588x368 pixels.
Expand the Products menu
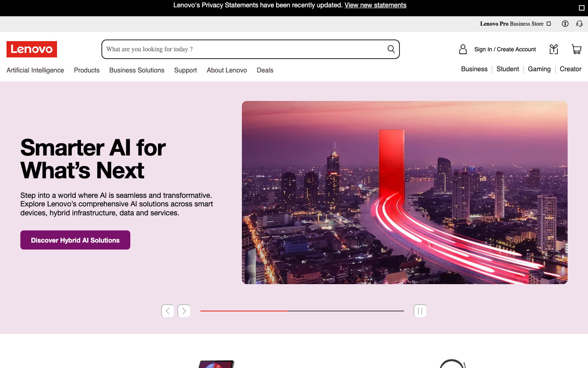pyautogui.click(x=87, y=70)
